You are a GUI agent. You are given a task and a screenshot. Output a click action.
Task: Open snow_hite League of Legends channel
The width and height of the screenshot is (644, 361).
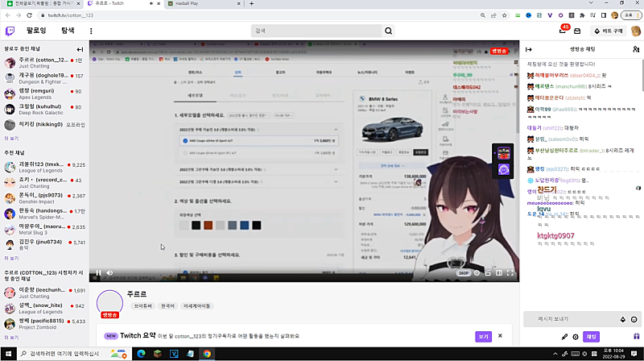pyautogui.click(x=44, y=309)
